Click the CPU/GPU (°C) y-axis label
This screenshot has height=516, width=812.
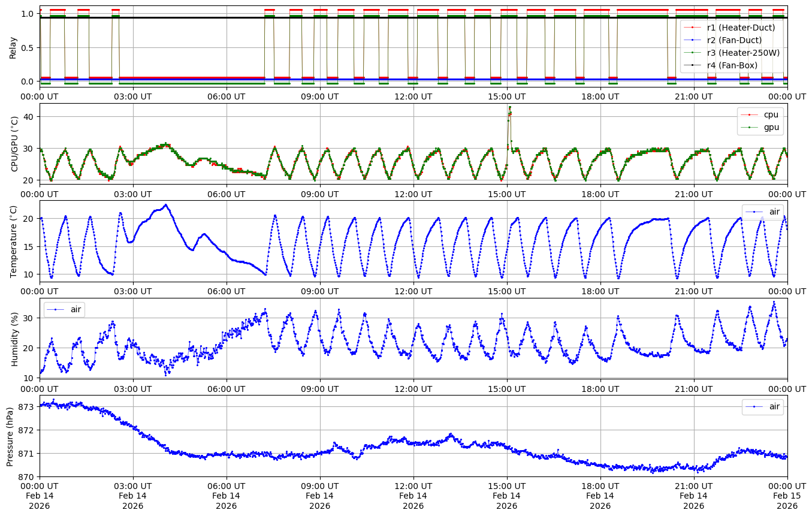(x=15, y=144)
